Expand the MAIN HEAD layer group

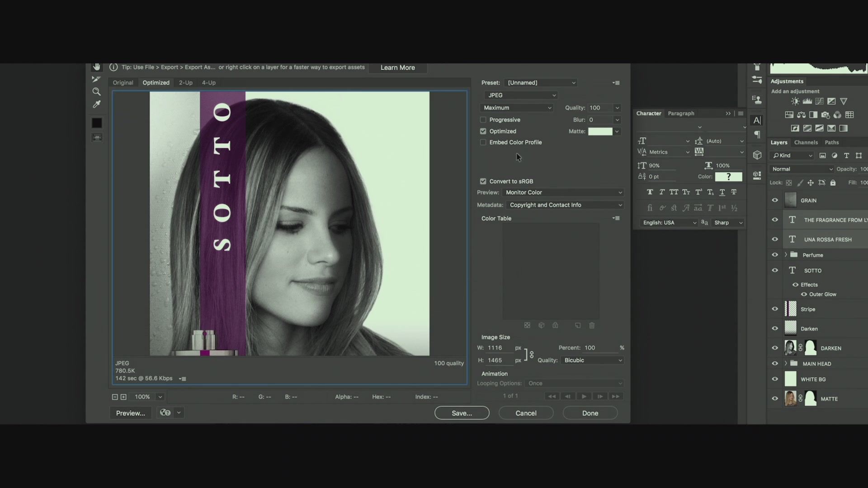click(x=786, y=363)
